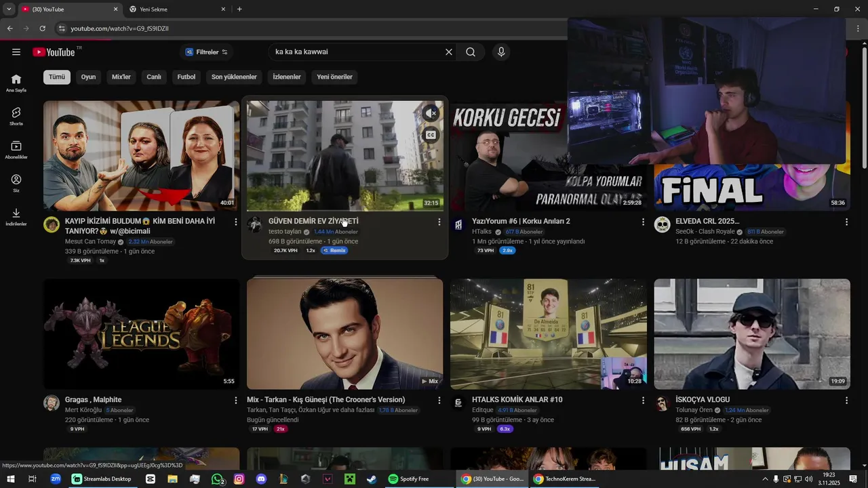Viewport: 868px width, 488px height.
Task: View site information icon in address bar
Action: [x=62, y=28]
